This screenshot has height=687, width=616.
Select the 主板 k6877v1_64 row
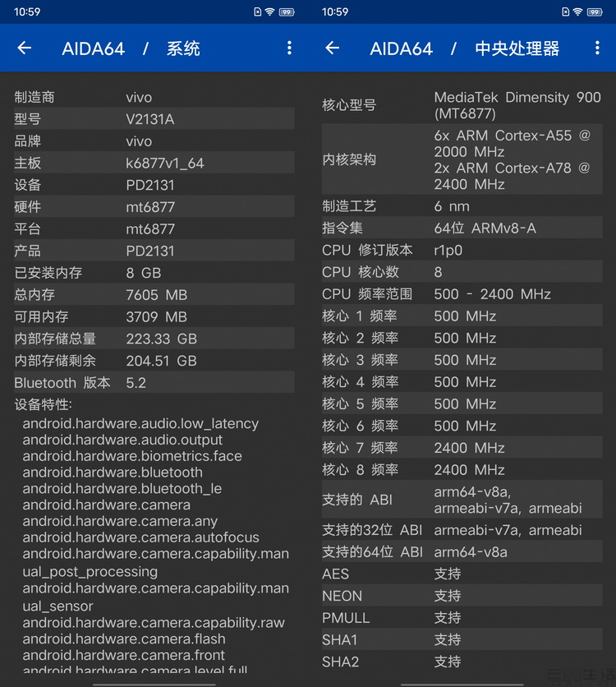pos(154,163)
